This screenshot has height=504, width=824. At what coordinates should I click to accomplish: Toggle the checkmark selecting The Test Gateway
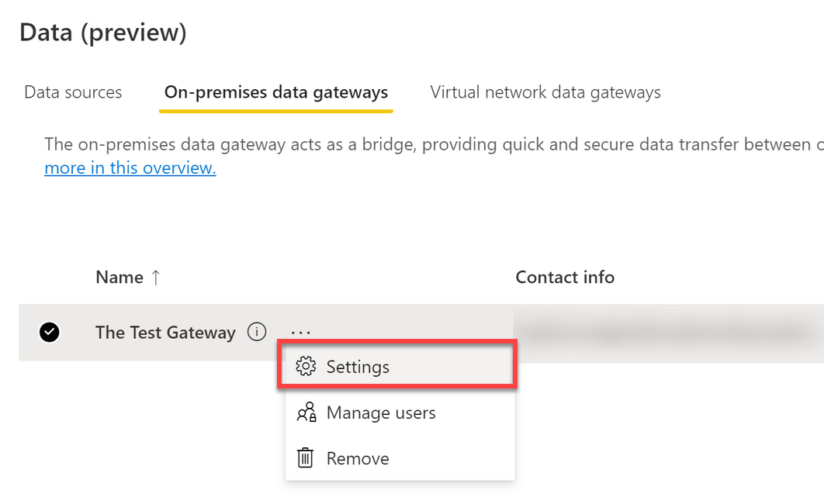pos(50,333)
